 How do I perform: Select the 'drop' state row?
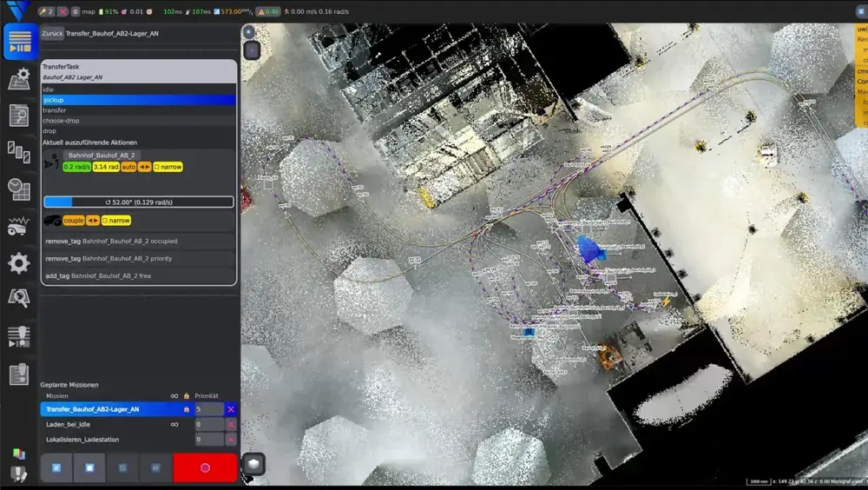point(139,131)
